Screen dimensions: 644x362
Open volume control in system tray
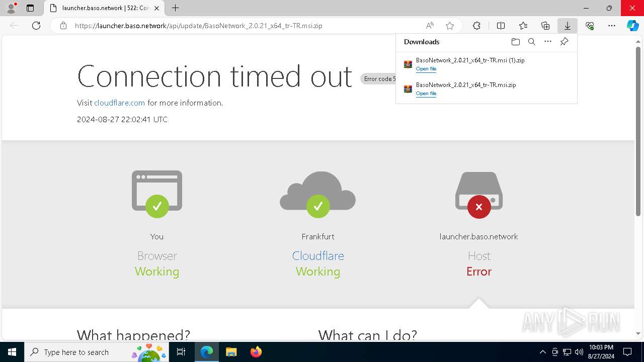point(579,352)
